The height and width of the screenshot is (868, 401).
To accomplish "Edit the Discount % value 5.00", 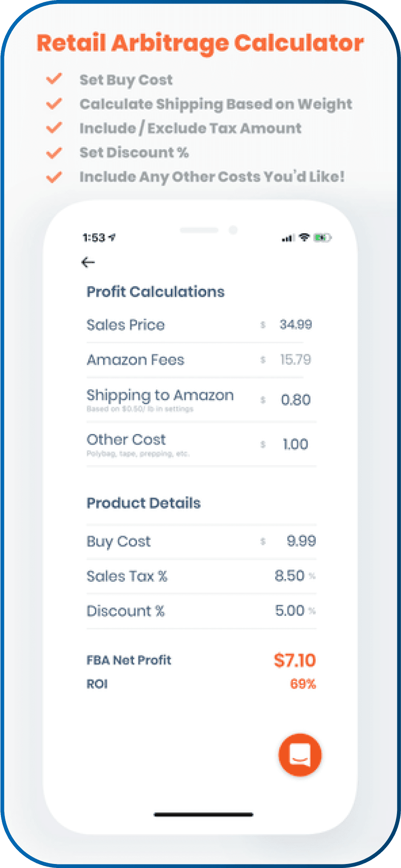I will coord(289,611).
